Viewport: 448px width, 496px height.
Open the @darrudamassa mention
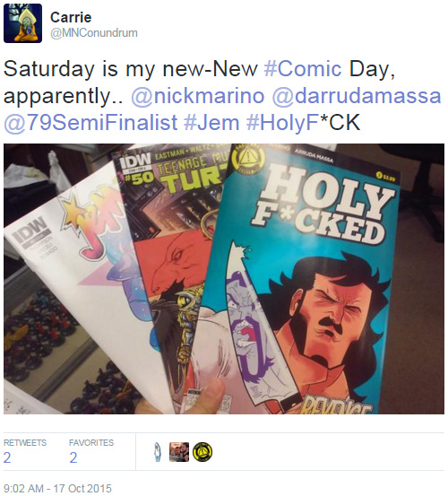(357, 96)
